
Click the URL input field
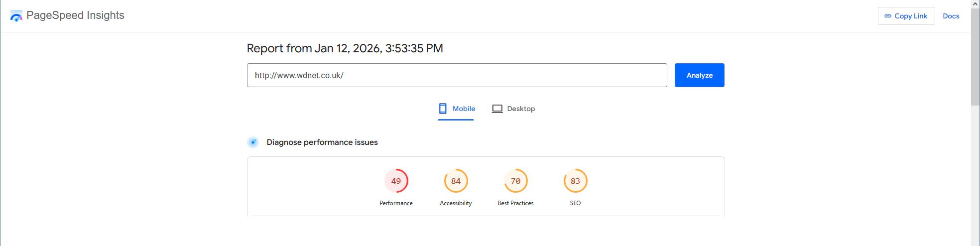pos(457,75)
